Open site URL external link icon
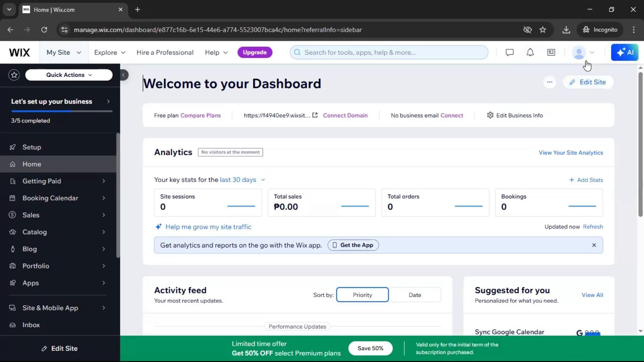 coord(315,115)
